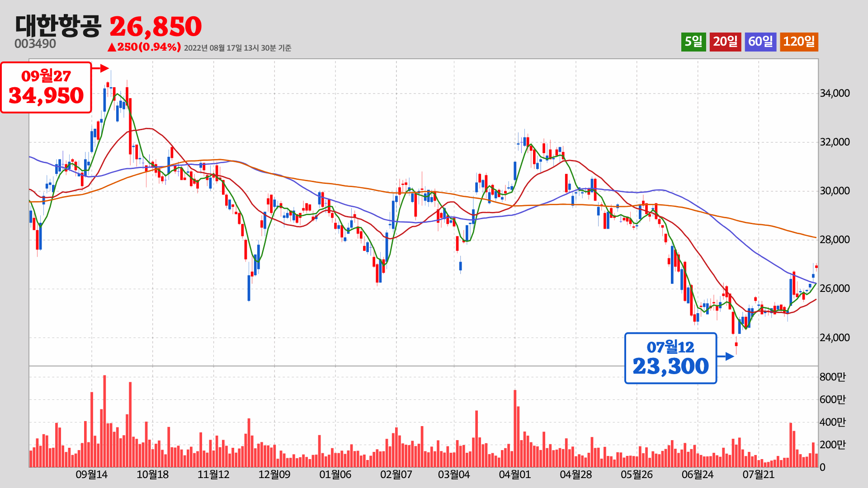Click the 05월26 date label
Viewport: 868px width, 488px height.
[x=637, y=475]
